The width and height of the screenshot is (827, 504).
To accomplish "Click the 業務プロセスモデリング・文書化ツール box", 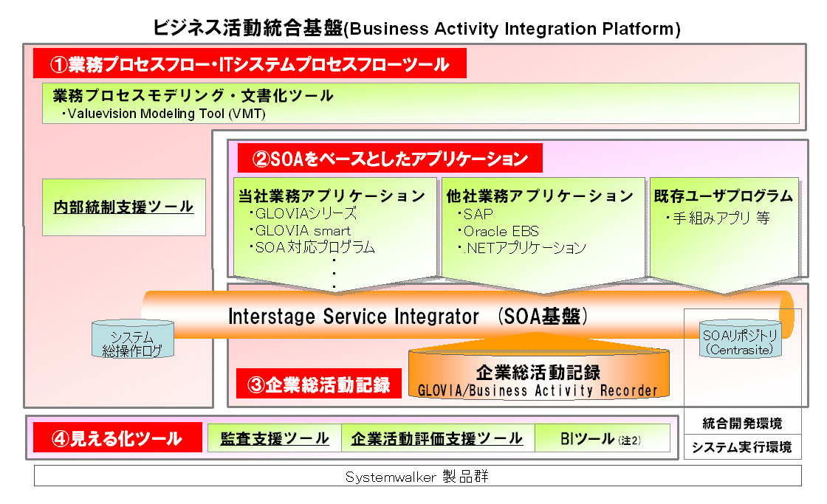I will (x=421, y=103).
